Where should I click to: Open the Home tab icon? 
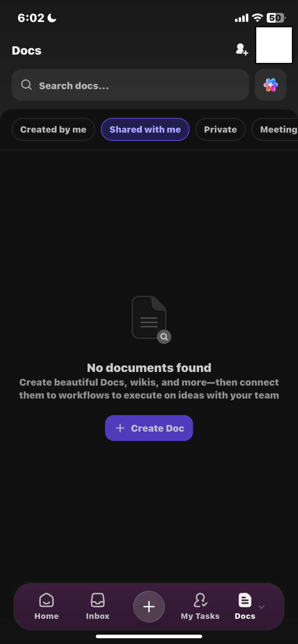(46, 600)
